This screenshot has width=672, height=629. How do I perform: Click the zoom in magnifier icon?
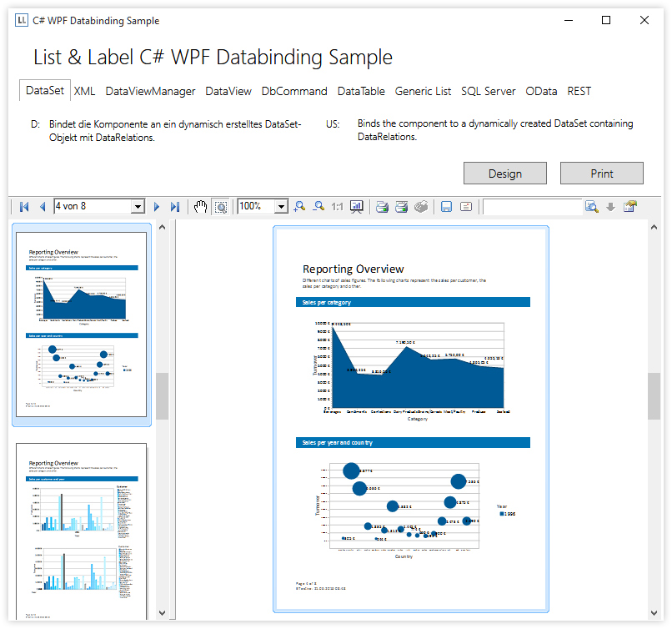click(x=299, y=207)
